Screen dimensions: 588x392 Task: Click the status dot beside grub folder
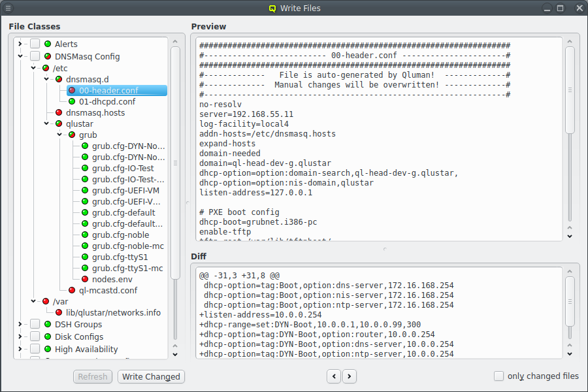pyautogui.click(x=72, y=135)
